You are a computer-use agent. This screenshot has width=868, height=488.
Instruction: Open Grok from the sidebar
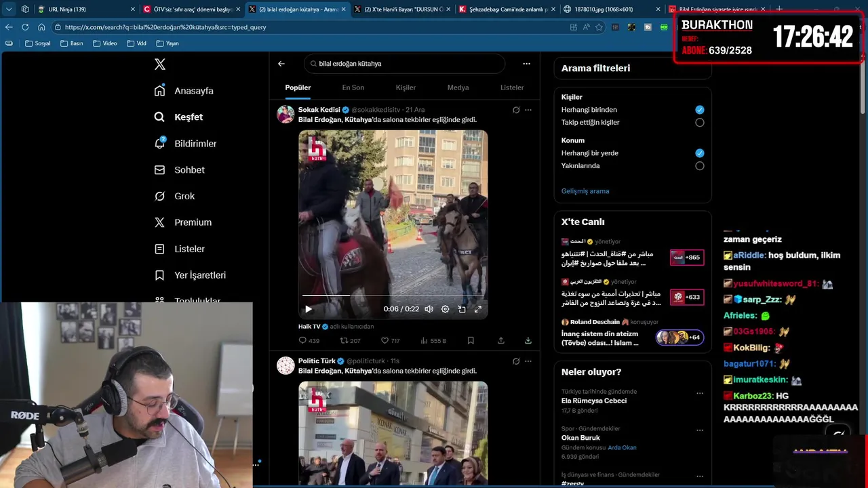[174, 197]
